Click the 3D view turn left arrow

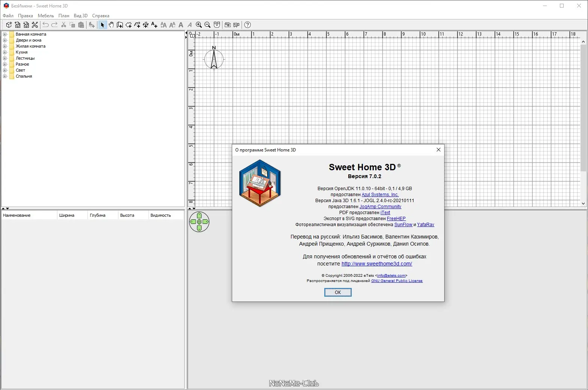click(193, 222)
